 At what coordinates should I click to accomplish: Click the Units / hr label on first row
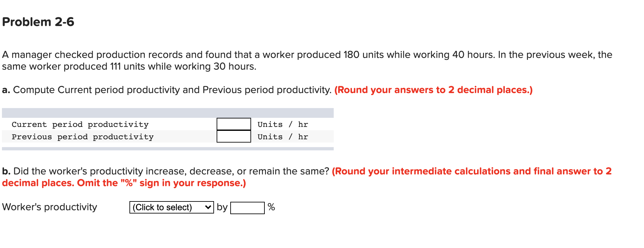click(283, 124)
